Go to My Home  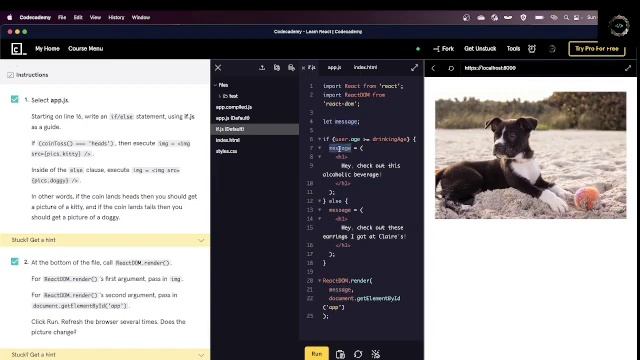tap(47, 49)
